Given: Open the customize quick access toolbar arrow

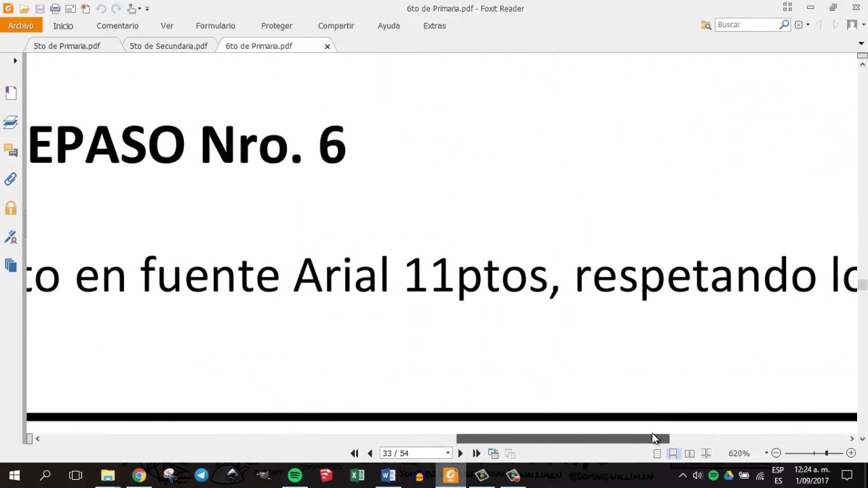Looking at the screenshot, I should [x=147, y=9].
